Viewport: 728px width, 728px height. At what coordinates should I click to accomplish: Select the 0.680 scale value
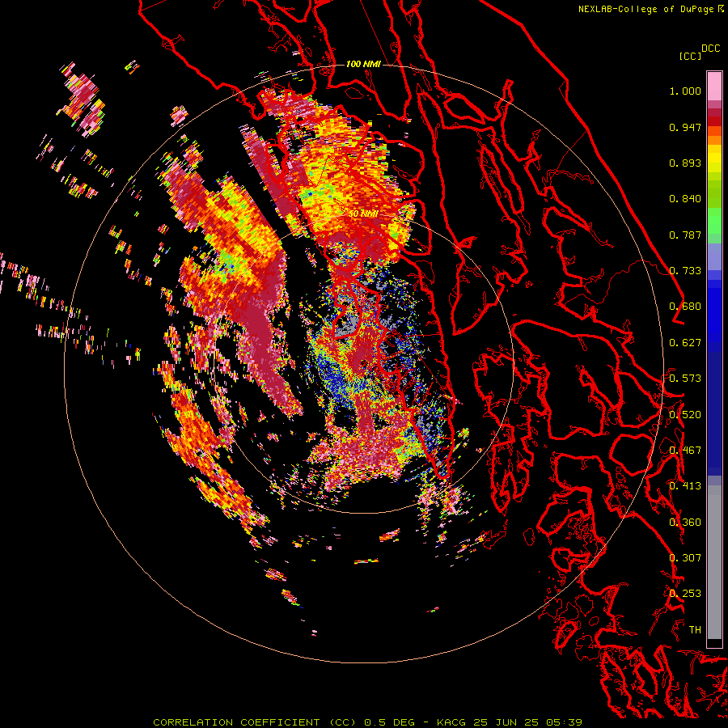685,307
